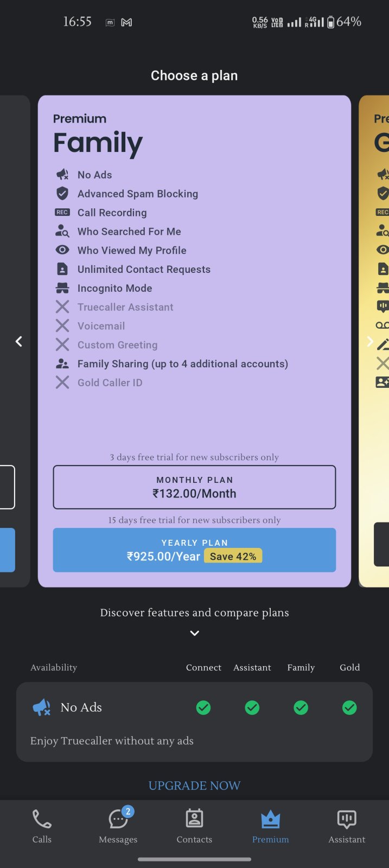Tap the Call Recording REC icon
Screen dimensions: 389x868
click(62, 213)
